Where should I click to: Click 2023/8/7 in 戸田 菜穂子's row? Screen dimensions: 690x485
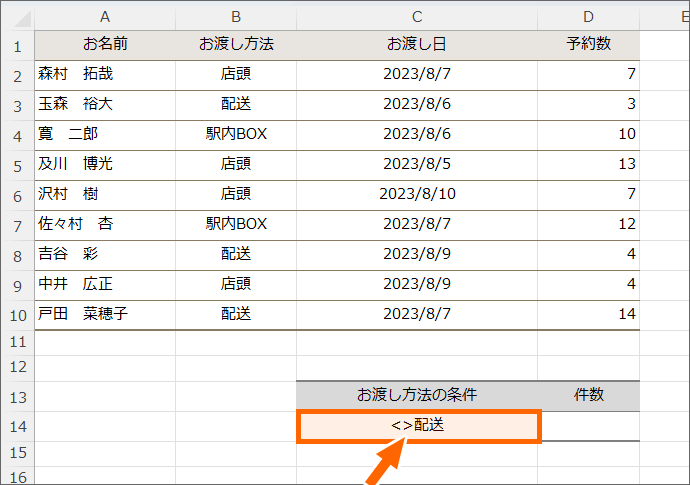tap(417, 315)
